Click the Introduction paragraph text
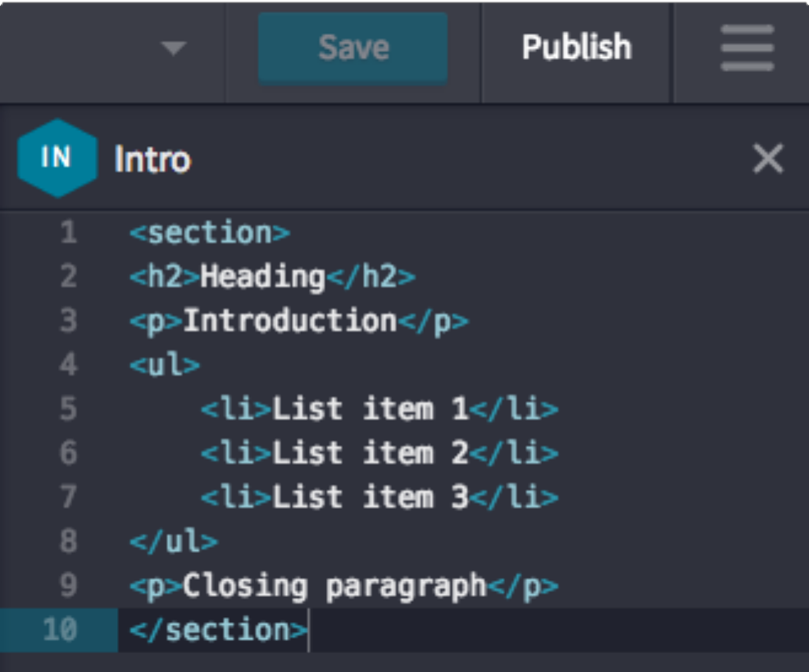 pos(289,321)
